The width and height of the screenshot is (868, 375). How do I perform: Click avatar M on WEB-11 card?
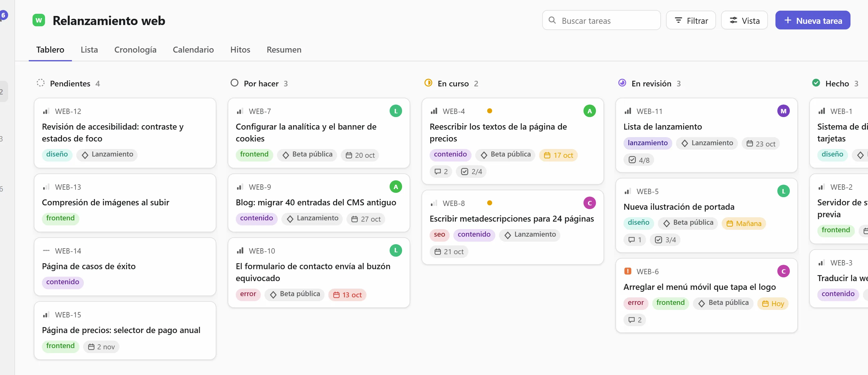tap(784, 111)
